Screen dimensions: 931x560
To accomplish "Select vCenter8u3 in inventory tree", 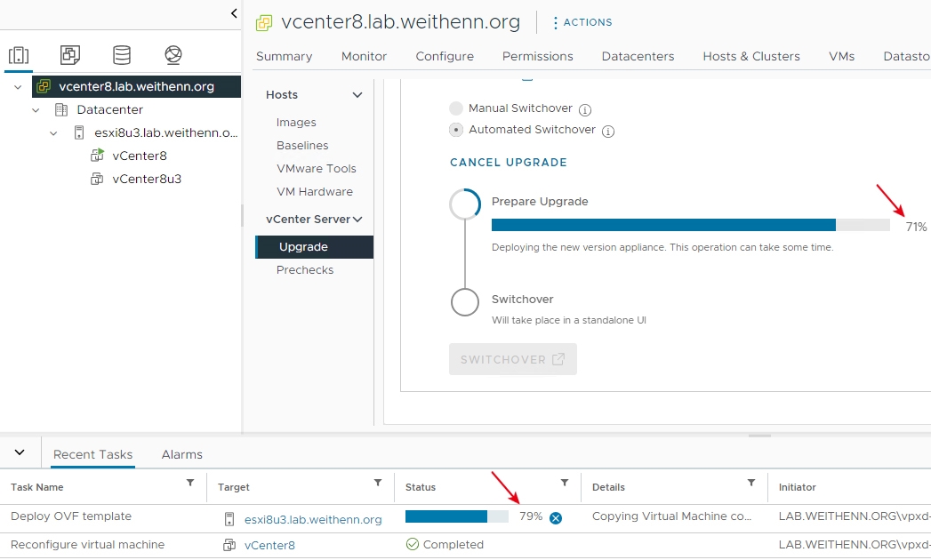I will pyautogui.click(x=147, y=180).
